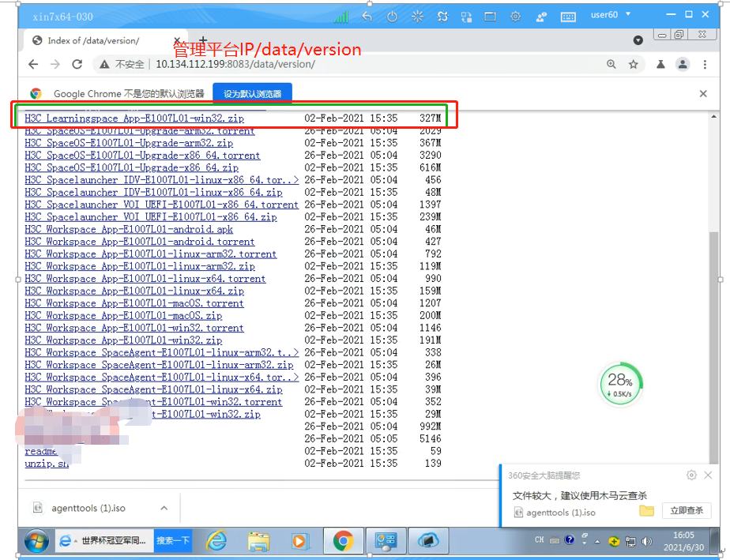Open H3C_Workspace_App-E1007L01-android.apk link
Viewport: 730px width, 560px height.
(129, 229)
